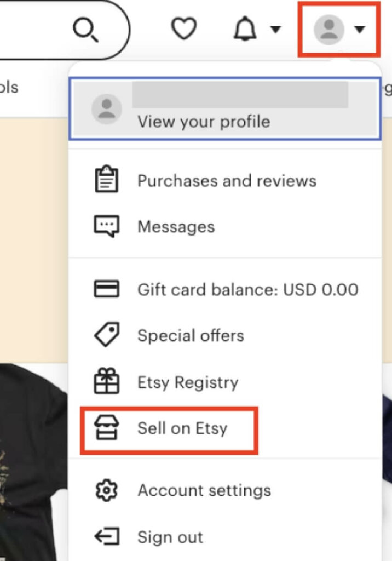Click the gift card icon

click(107, 289)
